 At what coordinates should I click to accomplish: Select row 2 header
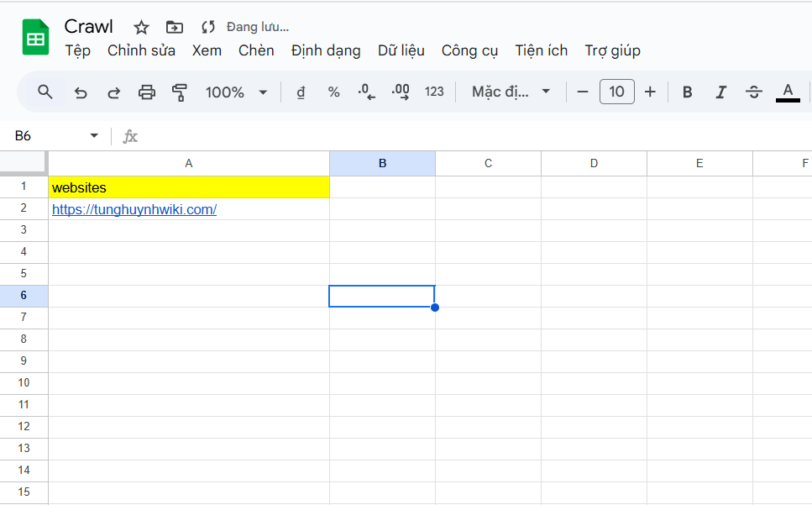coord(24,208)
